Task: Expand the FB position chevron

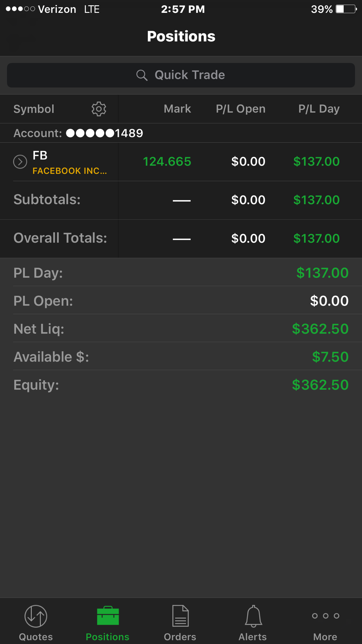Action: coord(20,162)
